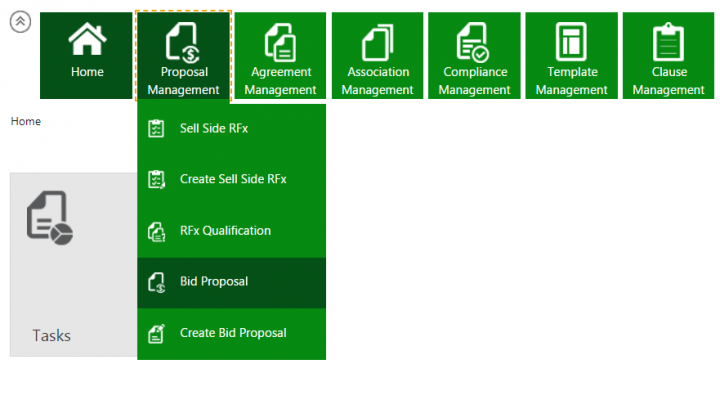Click the Association Management icon
Screen dimensions: 720x400
click(x=378, y=43)
